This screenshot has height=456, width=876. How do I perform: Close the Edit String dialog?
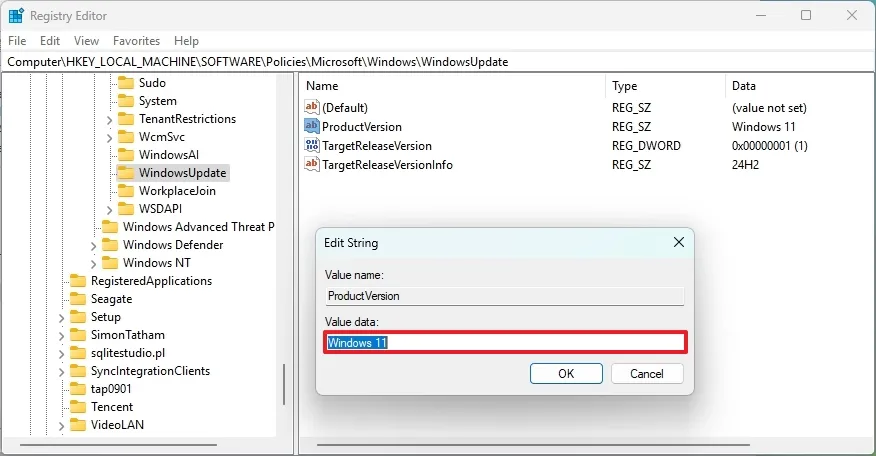[x=679, y=242]
